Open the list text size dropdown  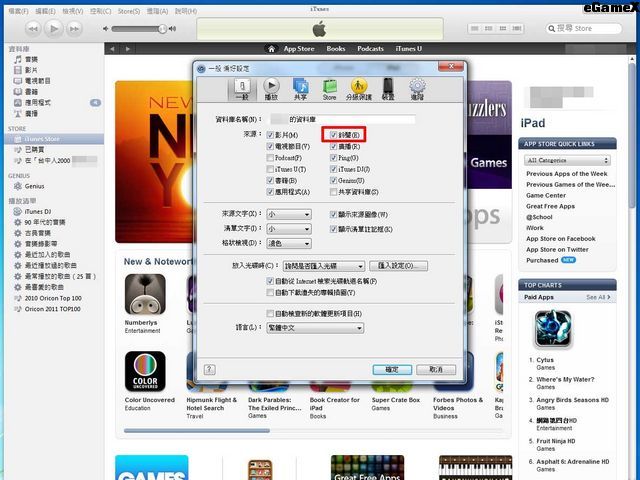point(289,229)
